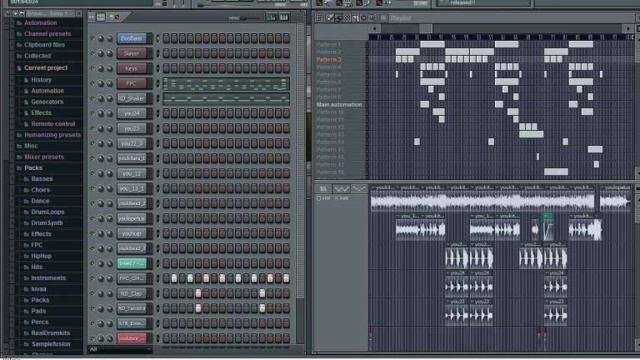Image resolution: width=640 pixels, height=360 pixels.
Task: Select the Hits folder in browser
Action: 37,267
